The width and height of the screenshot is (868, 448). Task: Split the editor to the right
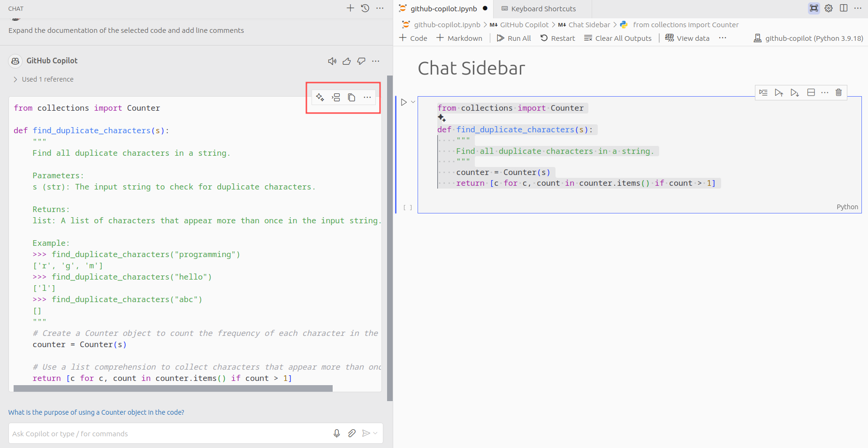pos(844,8)
